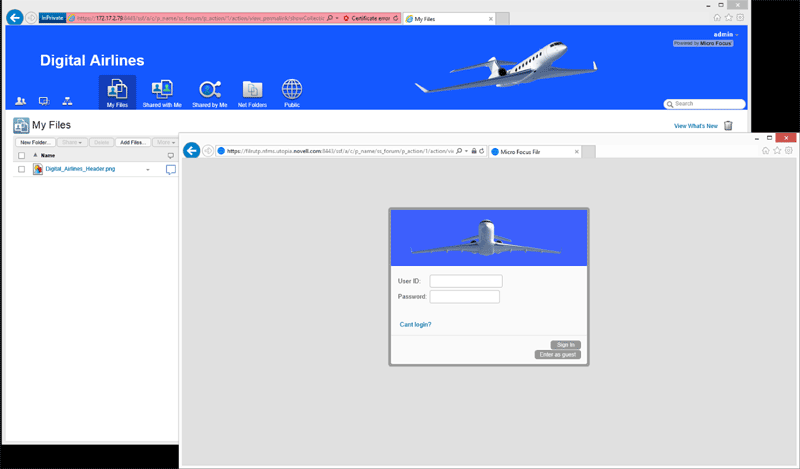
Task: Click the Sign In button
Action: pyautogui.click(x=565, y=345)
